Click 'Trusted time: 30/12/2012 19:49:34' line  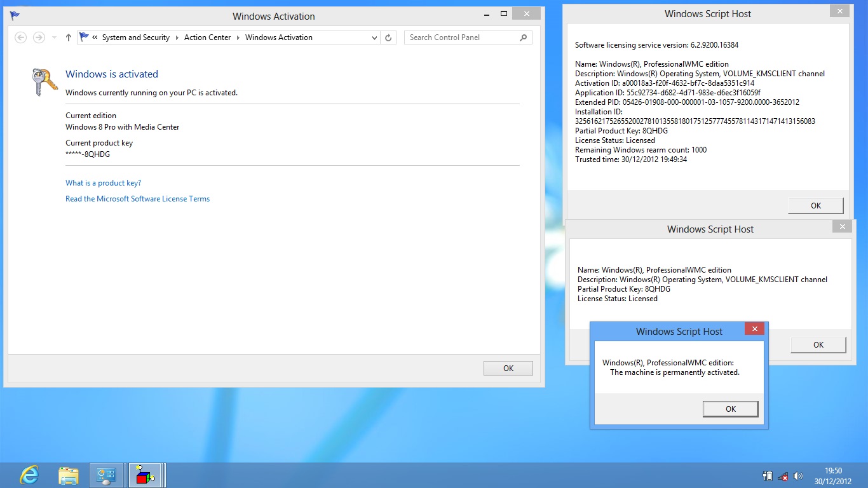(x=631, y=159)
